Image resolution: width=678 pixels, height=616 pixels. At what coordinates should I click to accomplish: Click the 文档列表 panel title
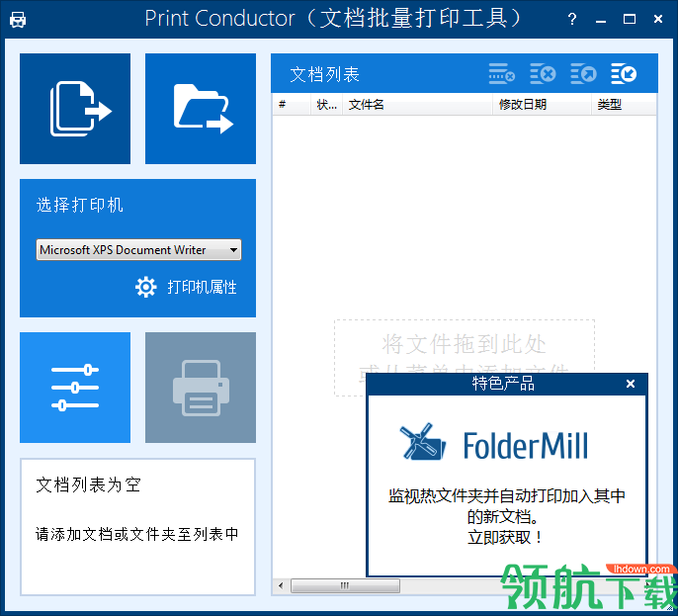click(325, 74)
